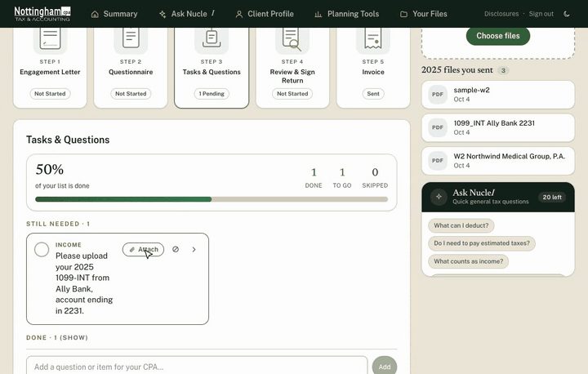
Task: Click the PDF icon of sample-w2
Action: pyautogui.click(x=438, y=95)
